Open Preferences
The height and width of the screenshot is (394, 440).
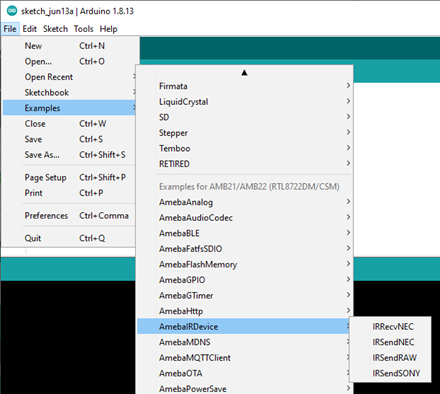coord(69,216)
